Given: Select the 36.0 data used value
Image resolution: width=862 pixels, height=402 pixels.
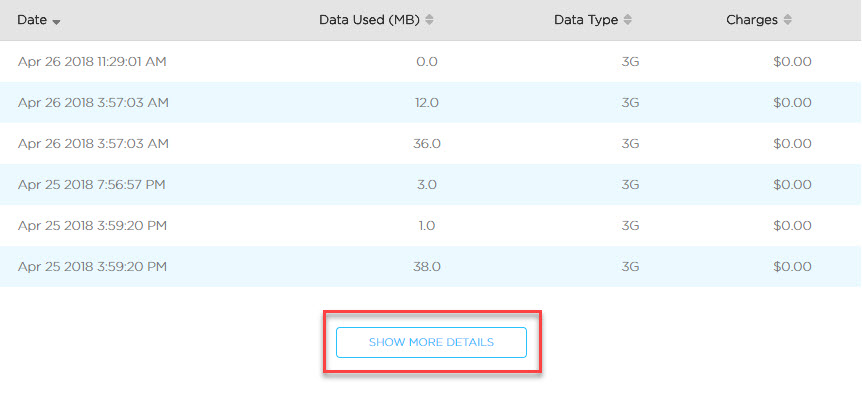Looking at the screenshot, I should 426,144.
